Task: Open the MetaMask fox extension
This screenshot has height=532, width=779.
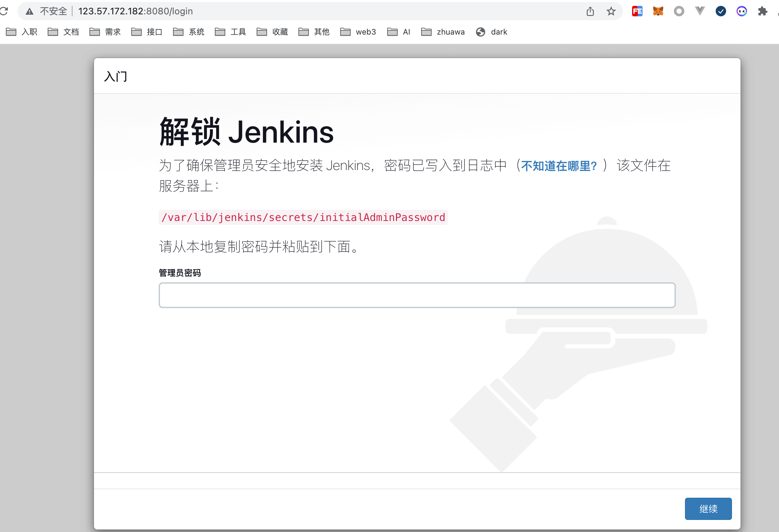Action: coord(658,11)
